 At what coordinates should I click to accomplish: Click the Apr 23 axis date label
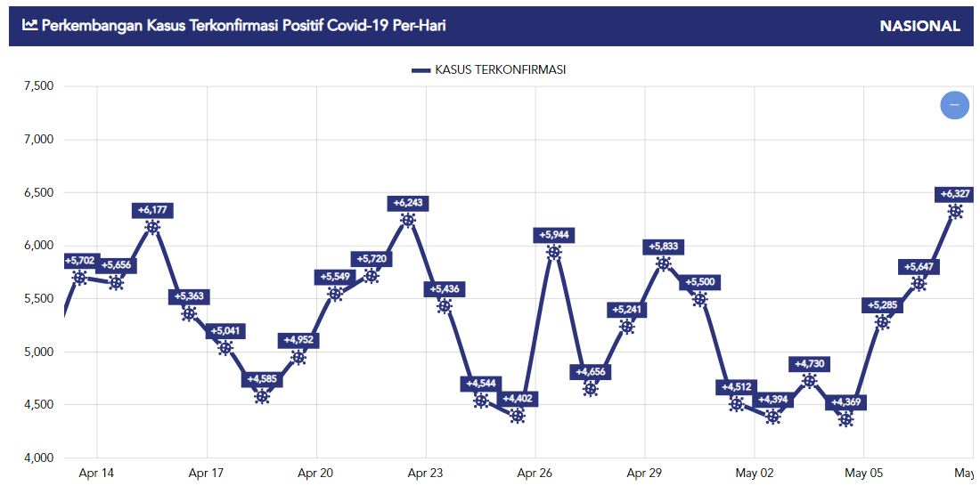425,474
